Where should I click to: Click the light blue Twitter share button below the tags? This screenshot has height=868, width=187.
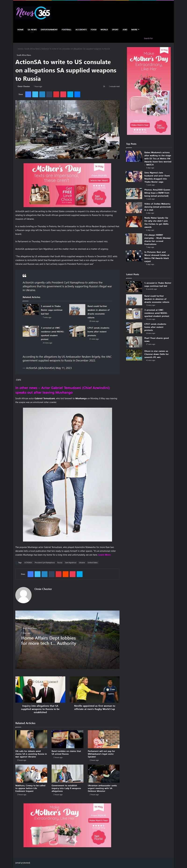(x=38, y=574)
